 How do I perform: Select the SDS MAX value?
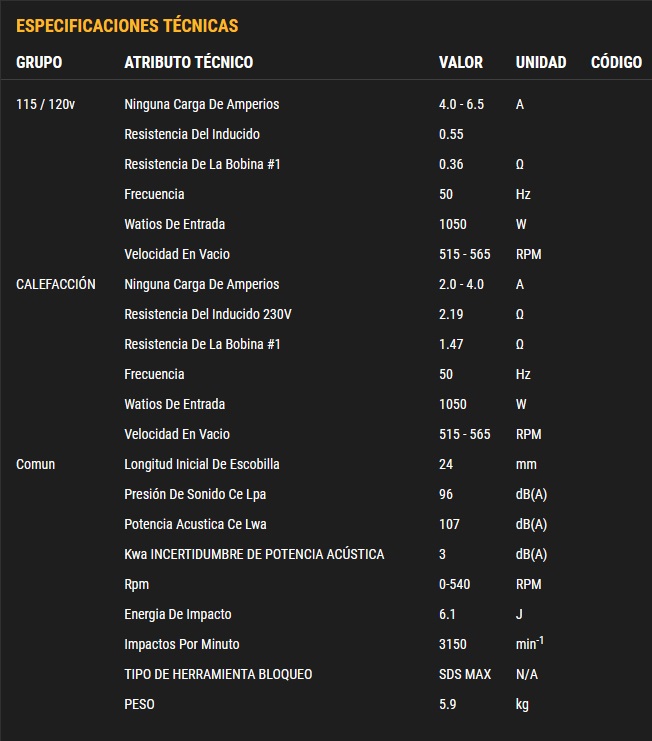pyautogui.click(x=465, y=674)
